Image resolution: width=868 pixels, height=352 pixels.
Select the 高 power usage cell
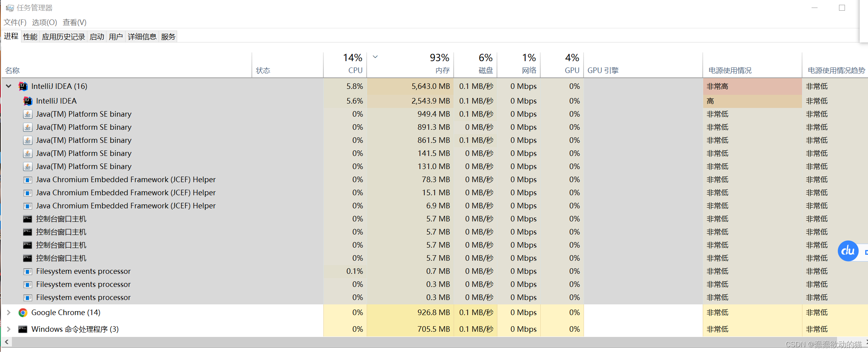click(752, 101)
